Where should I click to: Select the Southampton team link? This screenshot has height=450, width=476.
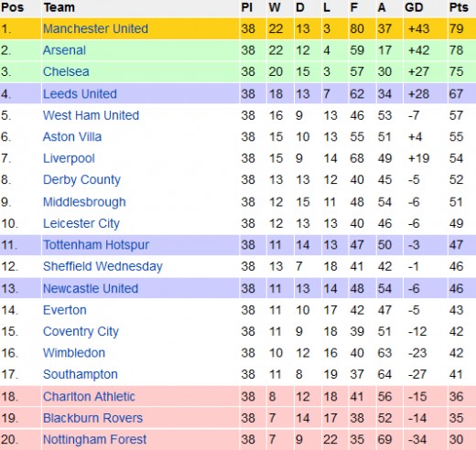pyautogui.click(x=81, y=374)
